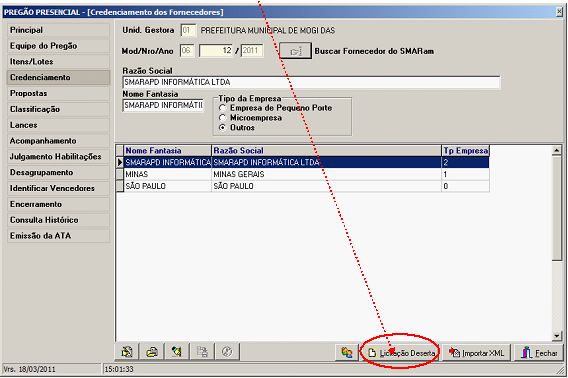Click the Fechar button
The height and width of the screenshot is (378, 568).
tap(539, 352)
